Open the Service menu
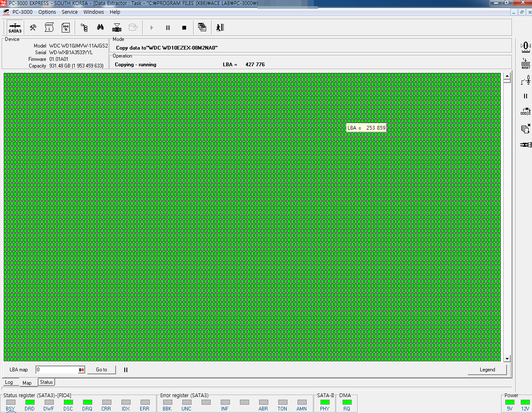The image size is (532, 413). point(70,12)
